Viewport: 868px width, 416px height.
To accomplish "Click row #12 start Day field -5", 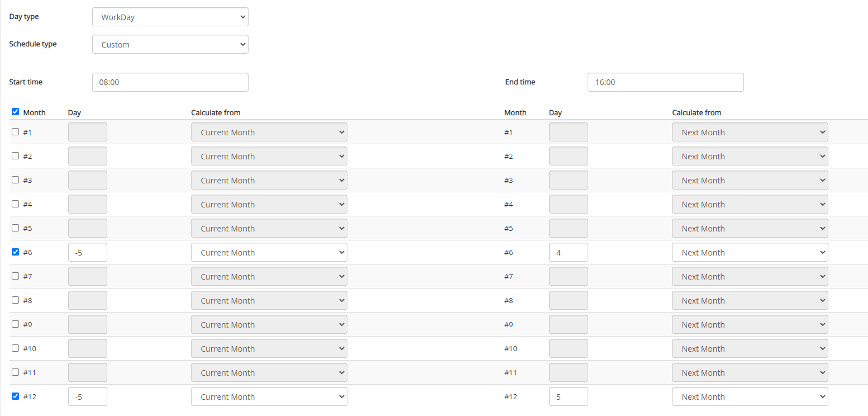I will tap(88, 396).
